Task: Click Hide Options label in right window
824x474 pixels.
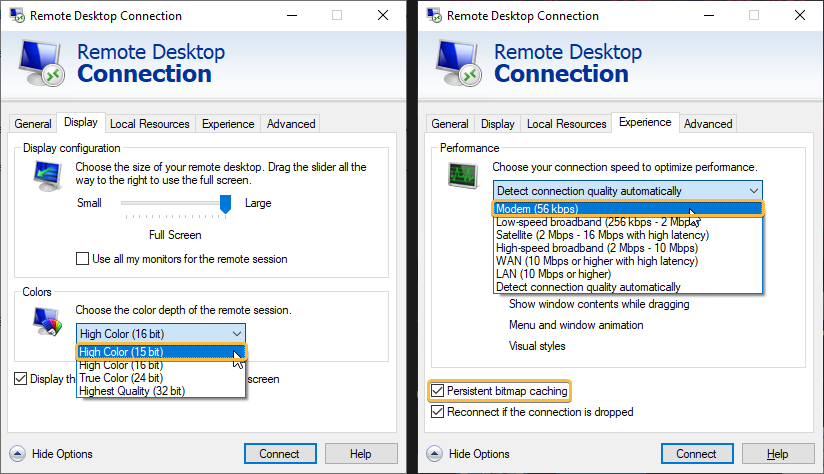Action: tap(479, 454)
